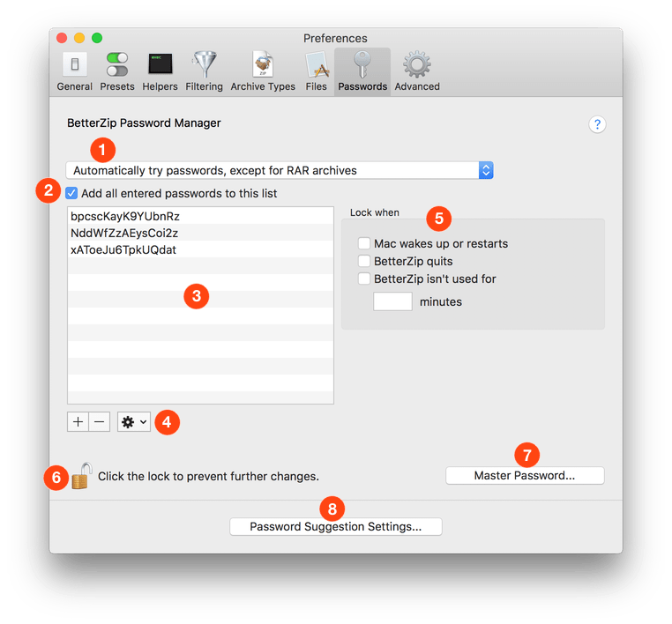This screenshot has height=624, width=672.
Task: Remove selected password with minus button
Action: [100, 422]
